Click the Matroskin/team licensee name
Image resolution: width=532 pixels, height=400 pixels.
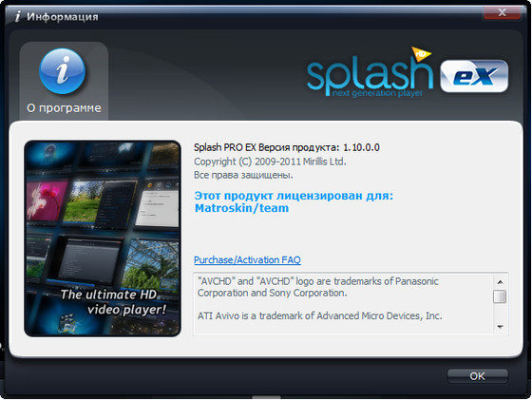(x=241, y=208)
